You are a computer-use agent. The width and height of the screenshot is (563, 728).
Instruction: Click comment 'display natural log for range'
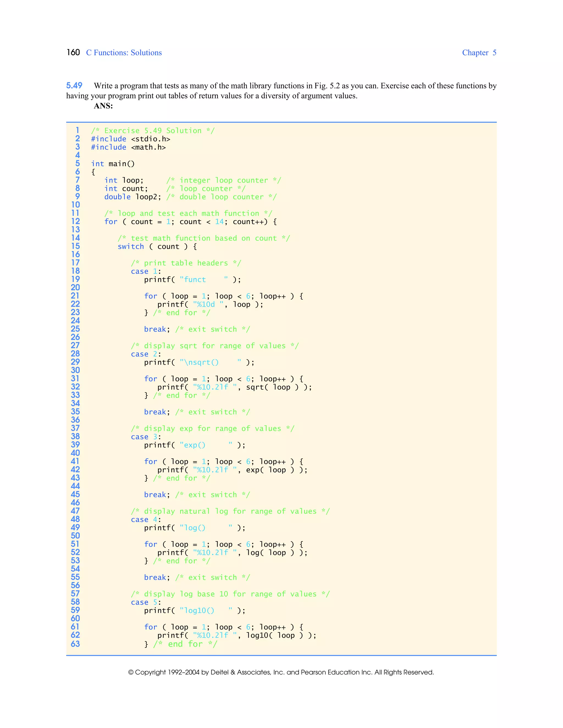[230, 511]
